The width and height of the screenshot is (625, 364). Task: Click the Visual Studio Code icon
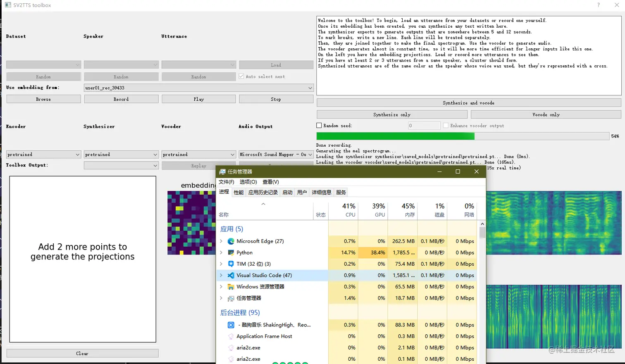point(231,275)
